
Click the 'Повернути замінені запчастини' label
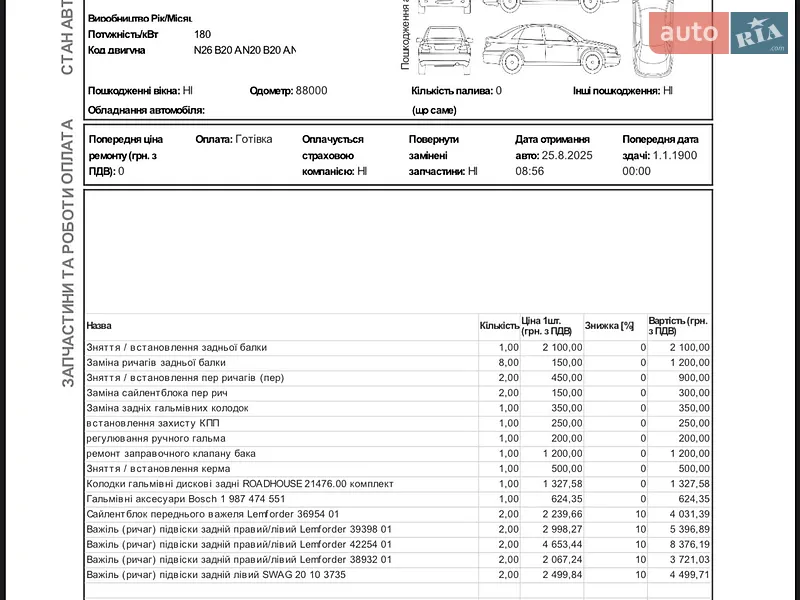(x=437, y=155)
